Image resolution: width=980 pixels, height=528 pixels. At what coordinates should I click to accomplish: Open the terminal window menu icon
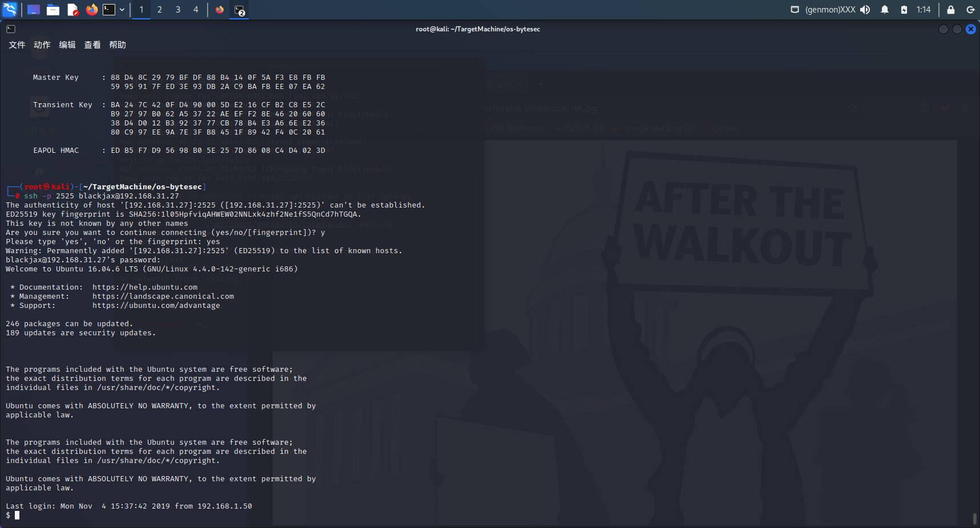point(11,29)
